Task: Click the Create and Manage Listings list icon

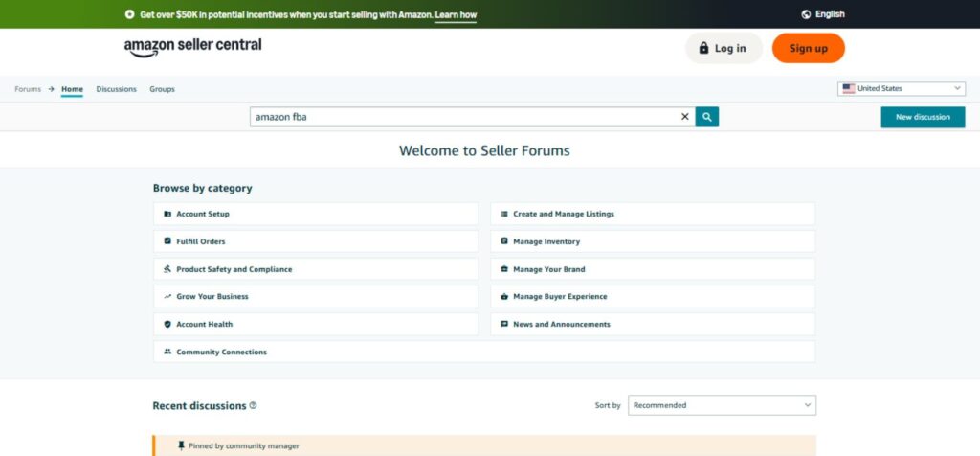Action: tap(504, 214)
